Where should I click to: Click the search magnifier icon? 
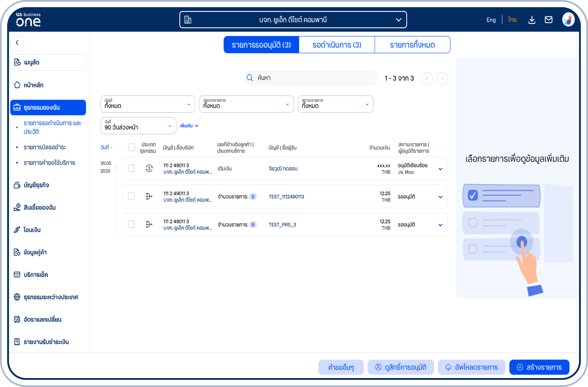click(x=250, y=78)
